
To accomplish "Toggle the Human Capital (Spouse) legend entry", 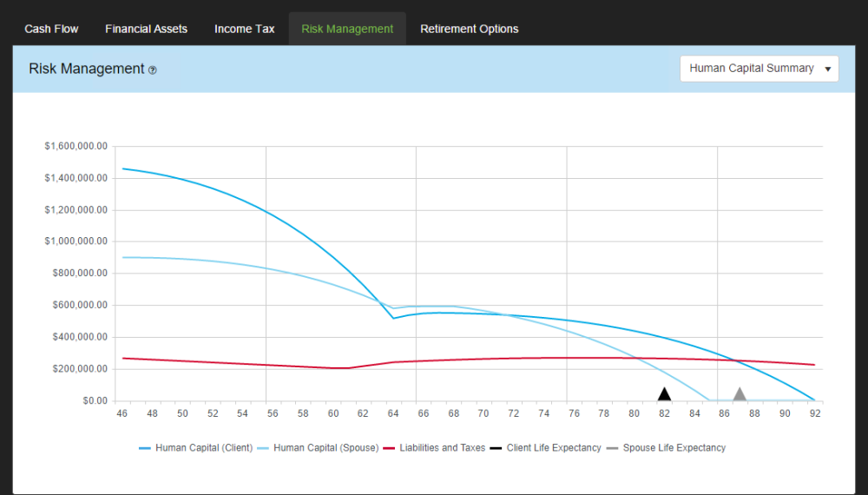I will [x=319, y=448].
